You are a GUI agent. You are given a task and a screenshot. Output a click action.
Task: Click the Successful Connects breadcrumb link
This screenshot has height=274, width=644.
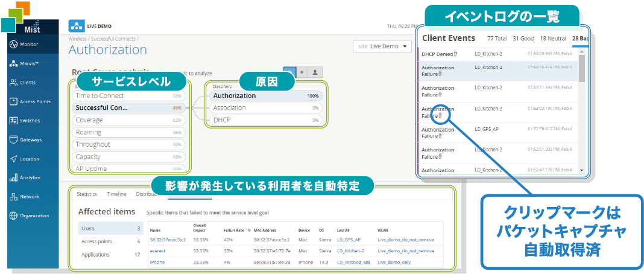coord(113,39)
